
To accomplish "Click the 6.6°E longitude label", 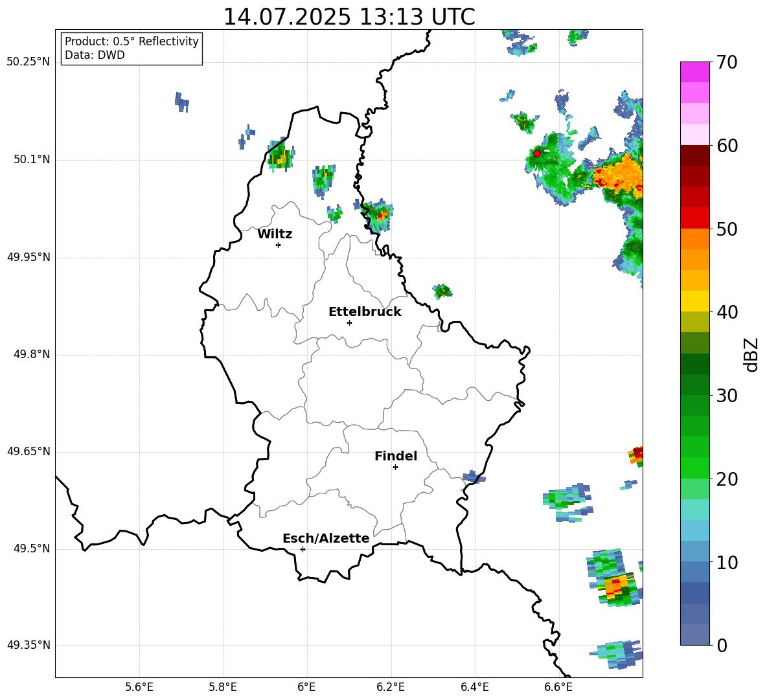I will click(x=558, y=687).
